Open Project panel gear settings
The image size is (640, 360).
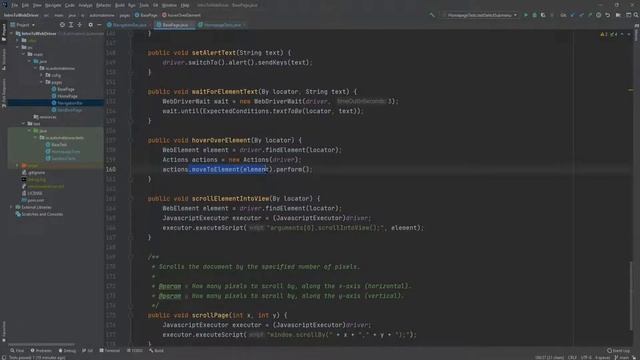pos(91,25)
